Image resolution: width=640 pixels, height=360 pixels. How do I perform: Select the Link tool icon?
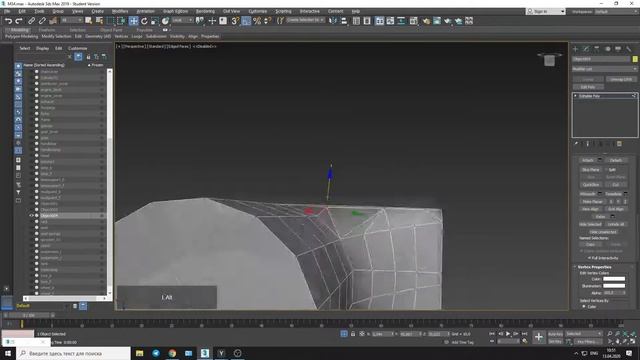pyautogui.click(x=31, y=21)
